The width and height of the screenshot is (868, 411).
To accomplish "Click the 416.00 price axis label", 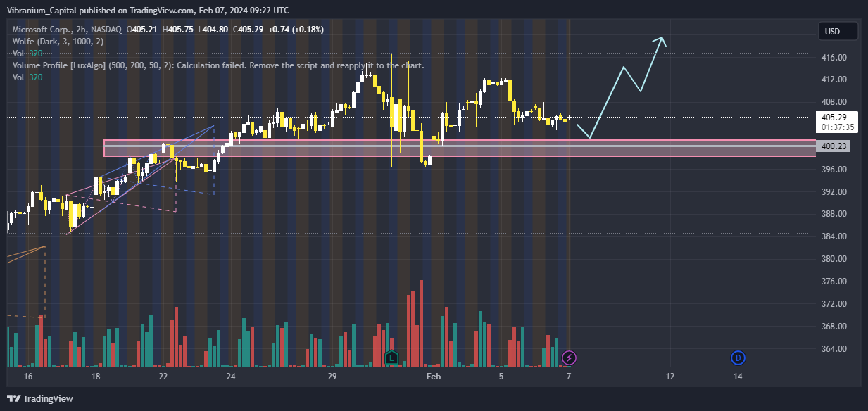I will [x=834, y=57].
